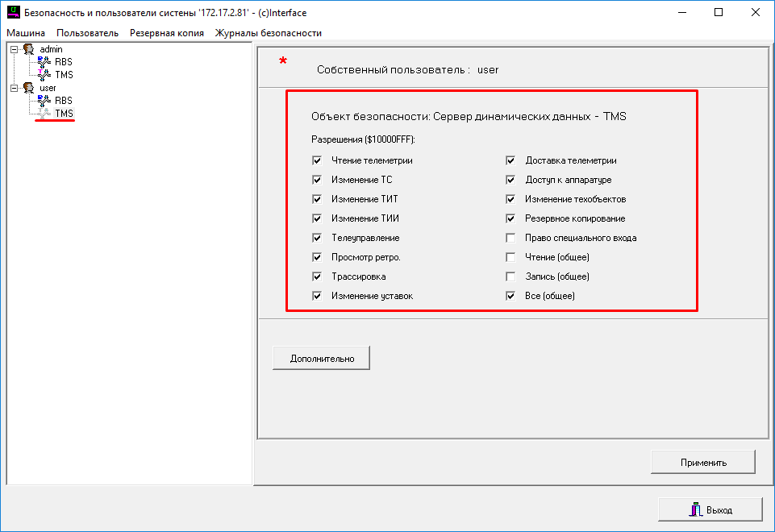Click the application icon in title bar

[x=12, y=13]
